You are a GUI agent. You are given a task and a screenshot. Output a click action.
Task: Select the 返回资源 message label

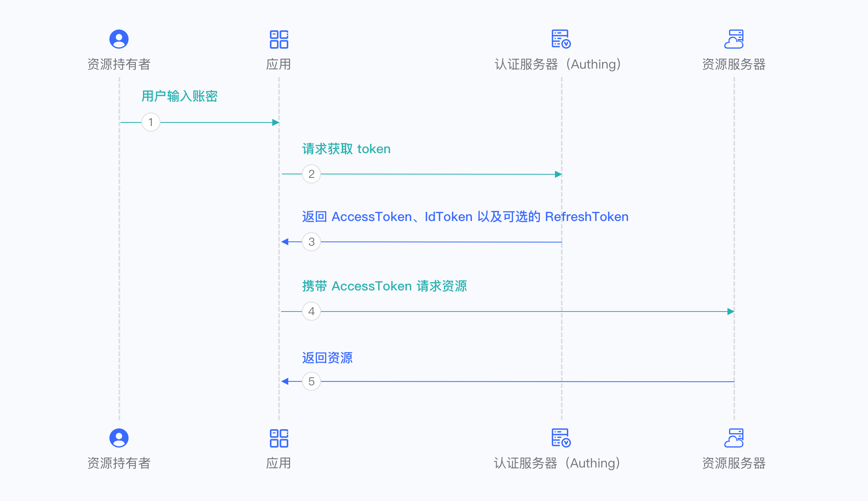pyautogui.click(x=327, y=358)
